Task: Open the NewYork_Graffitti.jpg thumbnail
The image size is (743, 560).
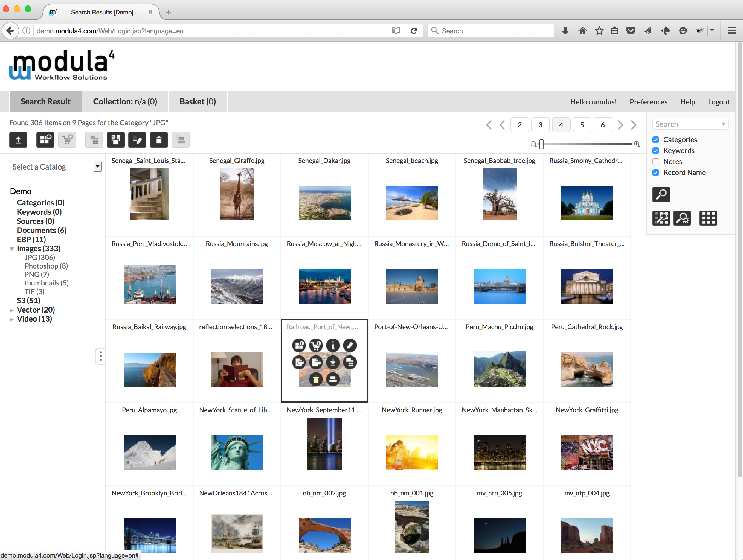Action: click(x=587, y=452)
